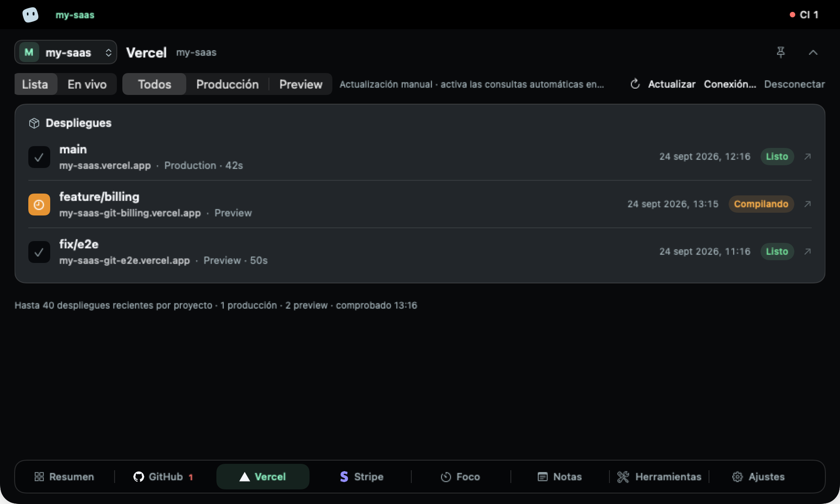This screenshot has height=504, width=840.
Task: Click Desconectar
Action: coord(794,84)
